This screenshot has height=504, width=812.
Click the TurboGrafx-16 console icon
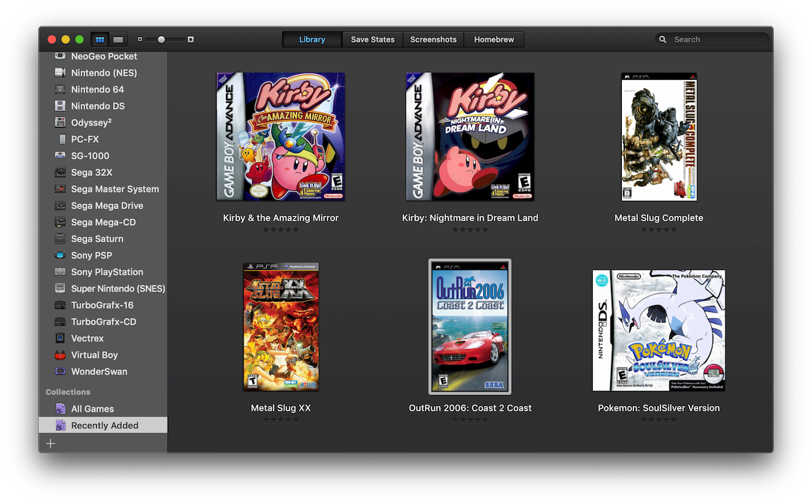[x=60, y=305]
